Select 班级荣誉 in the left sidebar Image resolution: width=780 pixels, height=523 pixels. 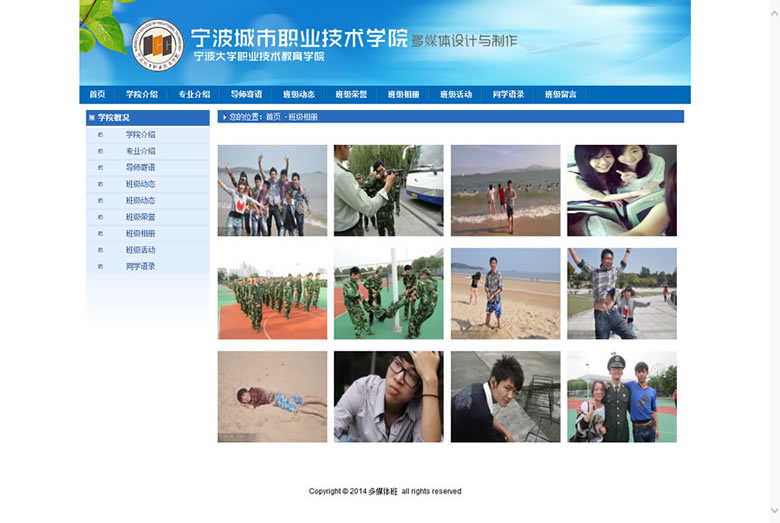point(140,217)
